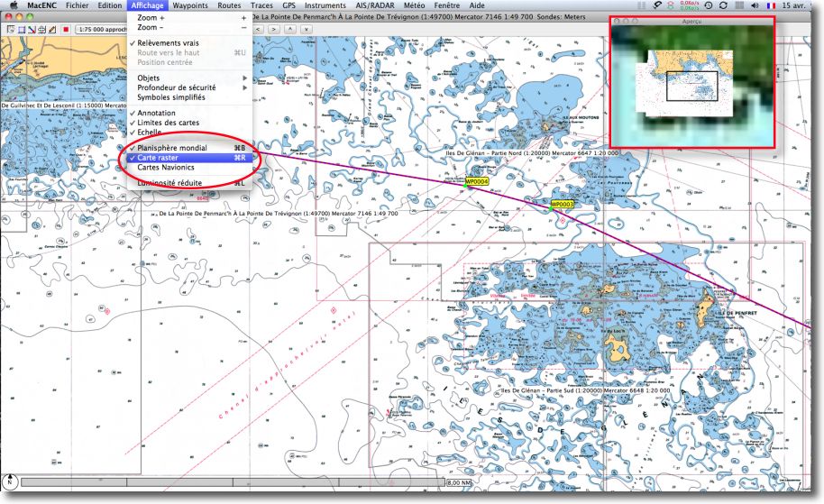Toggle Planisphère mondial
824x504 pixels.
(189, 148)
